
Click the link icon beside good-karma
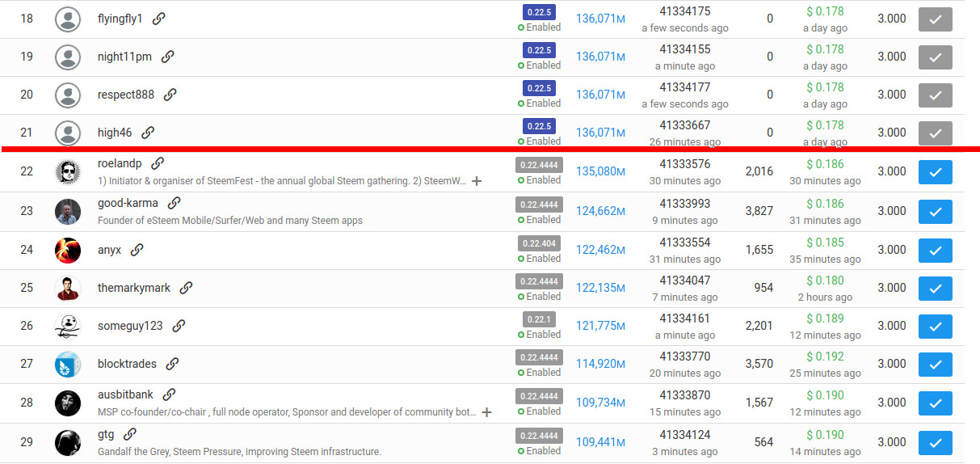174,203
